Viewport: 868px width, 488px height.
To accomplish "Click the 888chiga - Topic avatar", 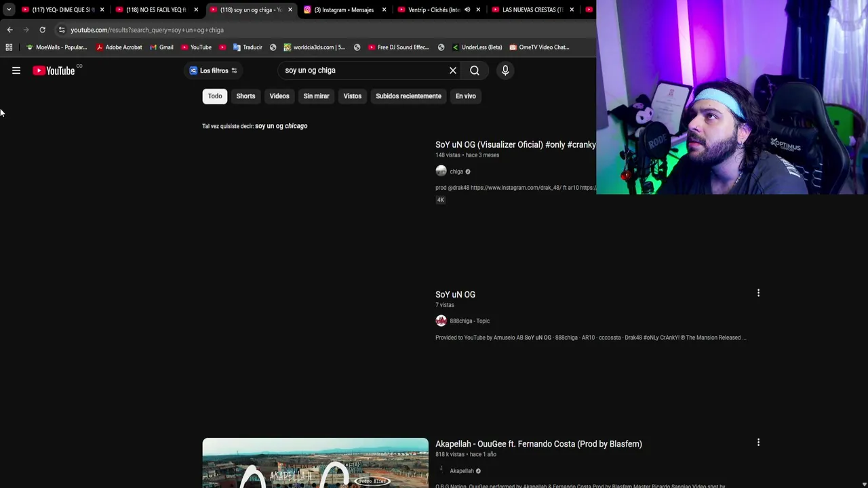I will pyautogui.click(x=441, y=321).
